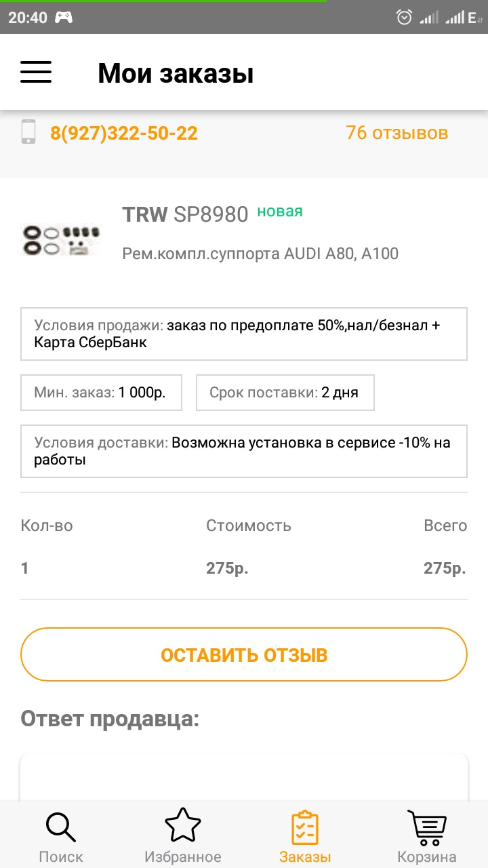The height and width of the screenshot is (868, 488).
Task: Open the 76 отзывов reviews link
Action: [397, 132]
